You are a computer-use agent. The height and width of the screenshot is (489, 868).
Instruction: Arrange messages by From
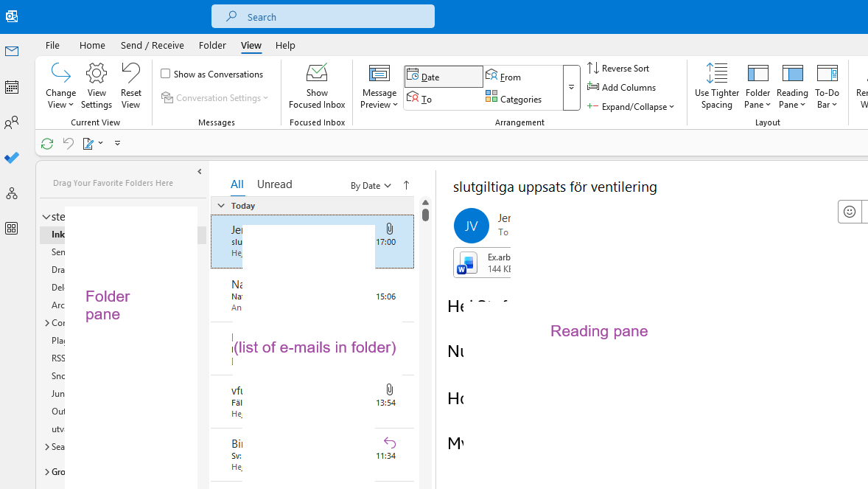[x=503, y=77]
